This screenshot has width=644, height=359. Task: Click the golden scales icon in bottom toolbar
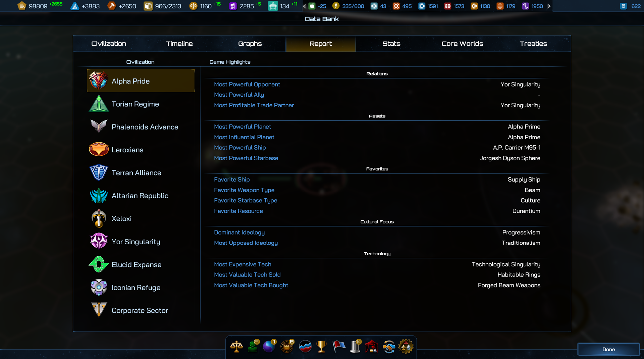point(236,347)
